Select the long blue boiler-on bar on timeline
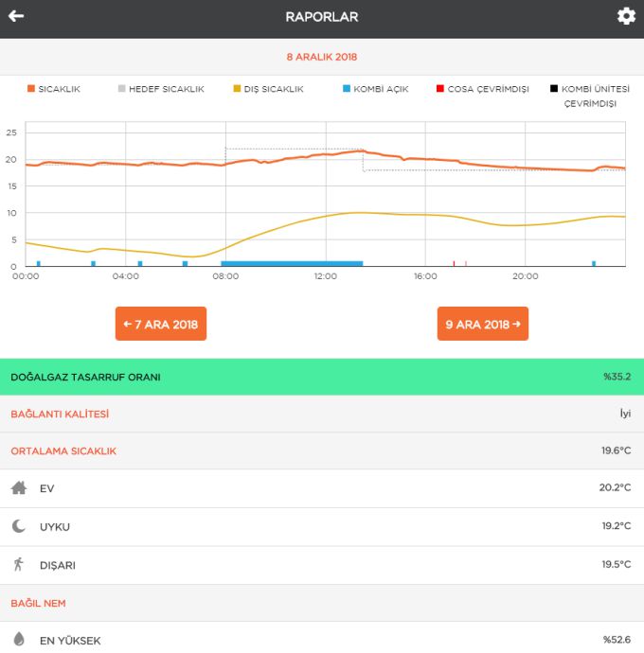Image resolution: width=644 pixels, height=653 pixels. pos(292,263)
